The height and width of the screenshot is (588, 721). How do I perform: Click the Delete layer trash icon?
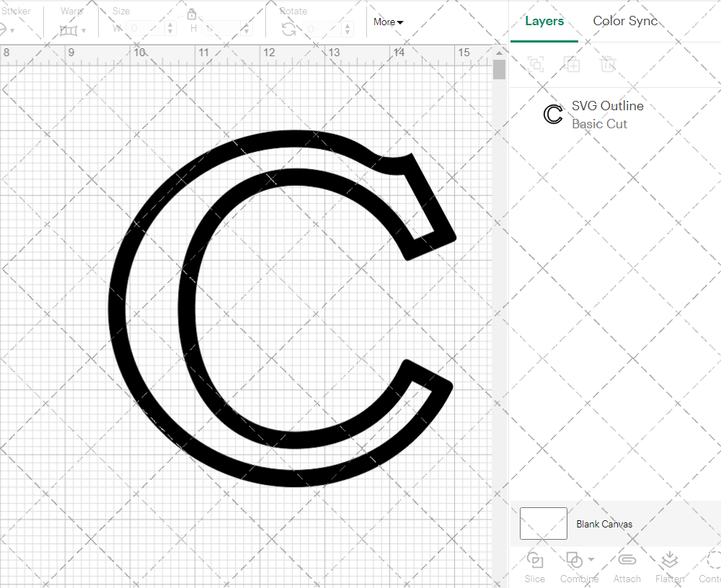(609, 64)
